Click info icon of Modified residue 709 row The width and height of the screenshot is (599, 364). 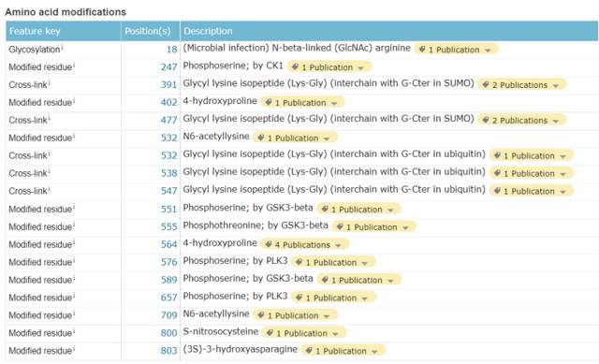tap(74, 313)
